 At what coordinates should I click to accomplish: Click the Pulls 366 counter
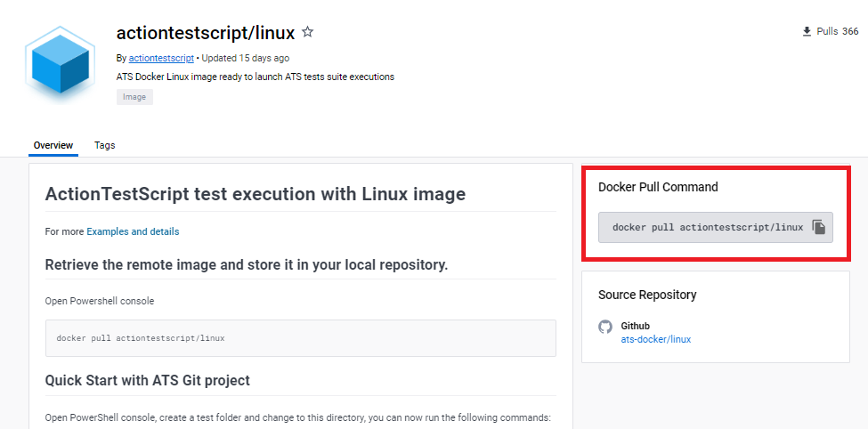[x=831, y=31]
